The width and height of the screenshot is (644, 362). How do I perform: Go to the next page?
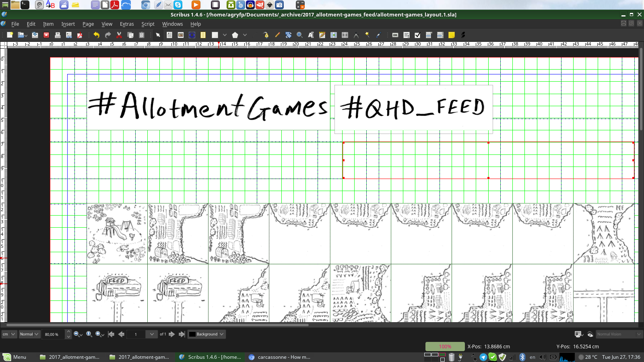tap(172, 334)
